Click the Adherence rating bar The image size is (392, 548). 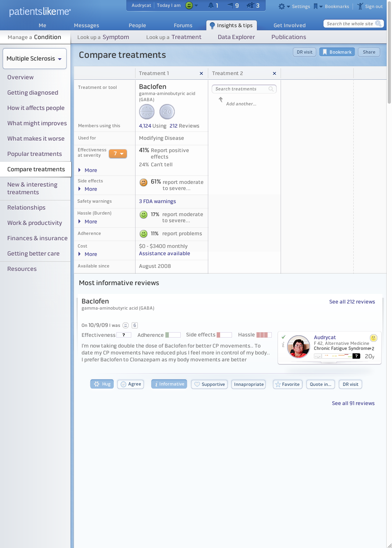click(173, 335)
